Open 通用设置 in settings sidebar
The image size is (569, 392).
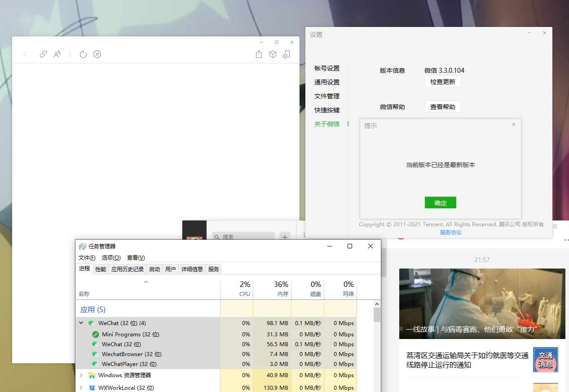(327, 82)
